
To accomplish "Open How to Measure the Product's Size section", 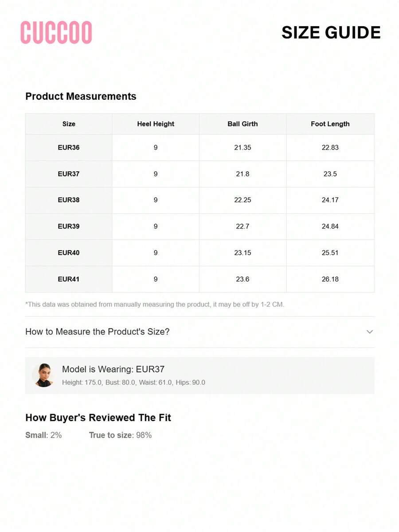I will coord(199,332).
